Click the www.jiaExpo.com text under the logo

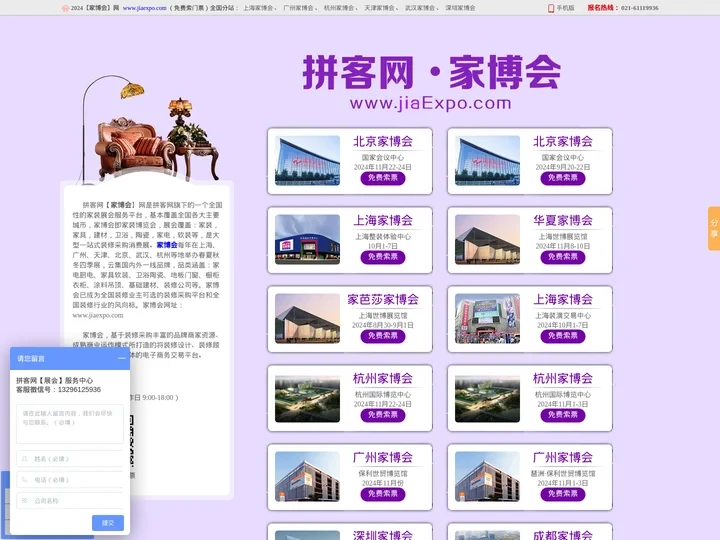pyautogui.click(x=431, y=103)
